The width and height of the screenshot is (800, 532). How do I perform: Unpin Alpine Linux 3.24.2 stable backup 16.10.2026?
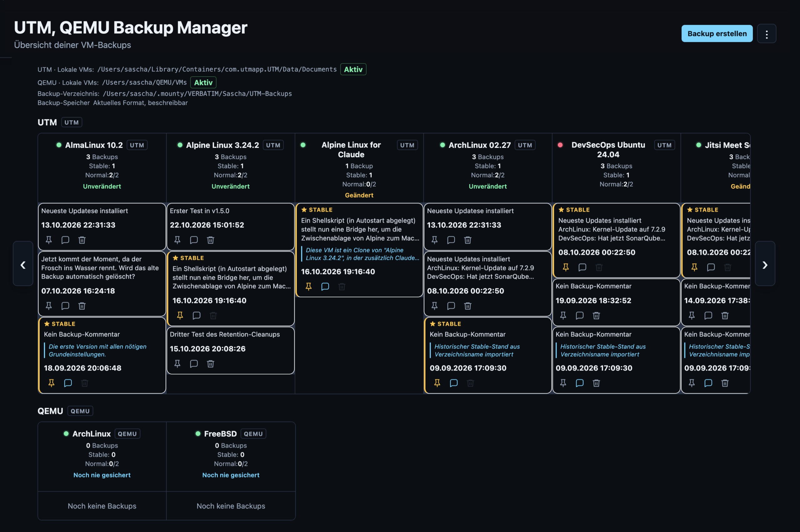pos(180,315)
